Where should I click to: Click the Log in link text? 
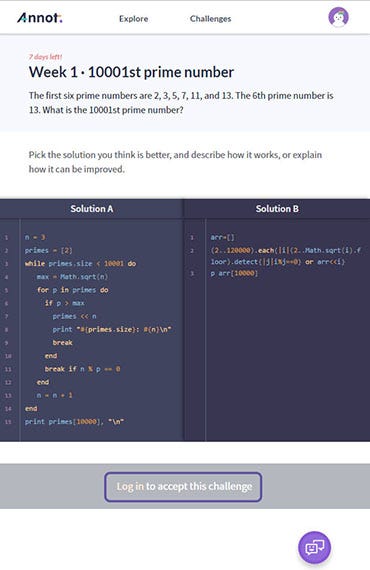130,486
